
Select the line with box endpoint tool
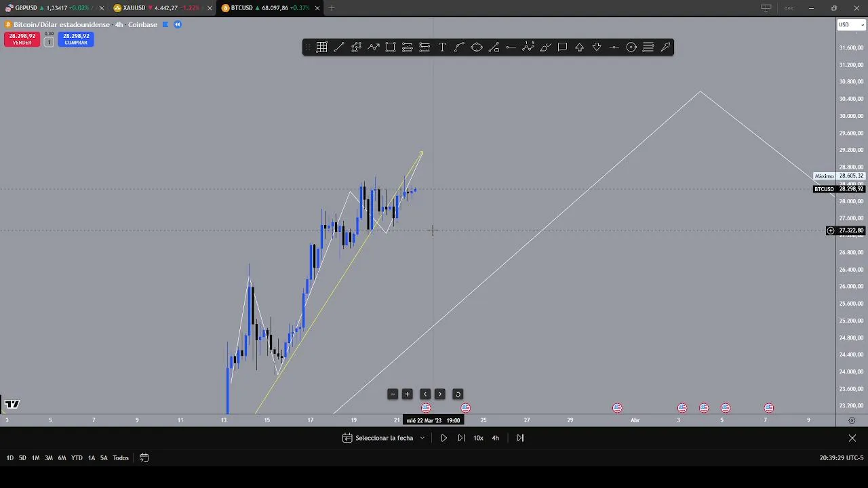(x=494, y=47)
